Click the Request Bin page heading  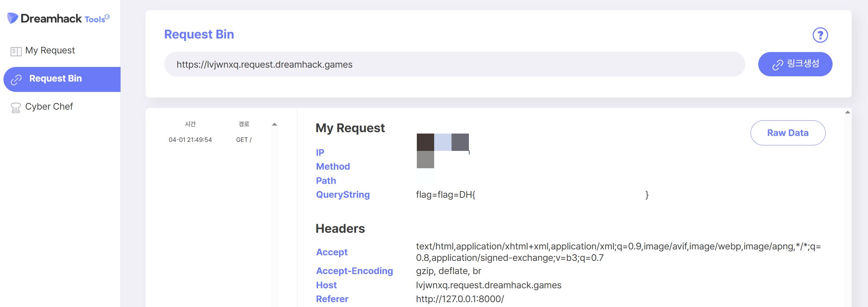coord(199,34)
